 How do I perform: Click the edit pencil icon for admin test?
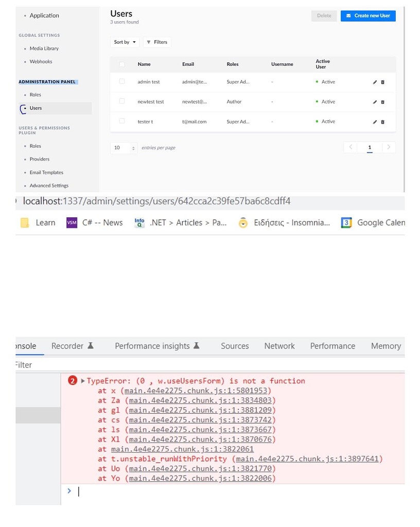(x=375, y=82)
